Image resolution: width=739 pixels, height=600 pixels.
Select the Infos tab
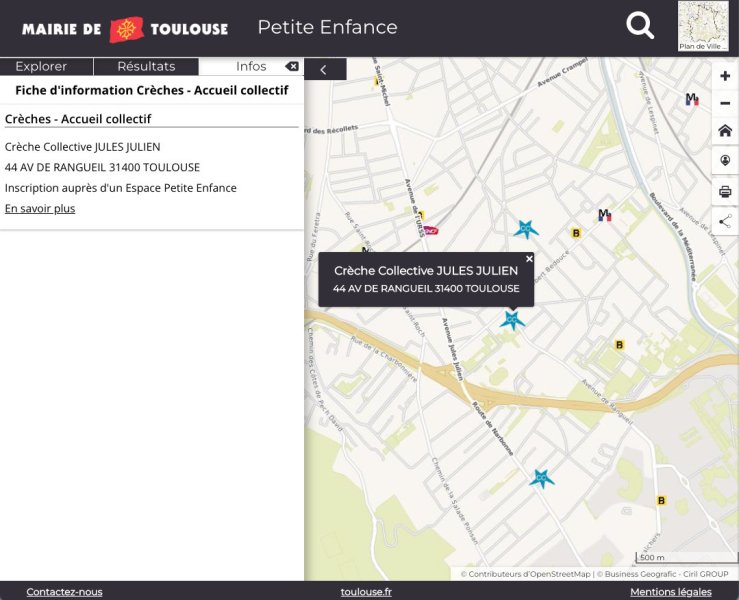point(250,67)
